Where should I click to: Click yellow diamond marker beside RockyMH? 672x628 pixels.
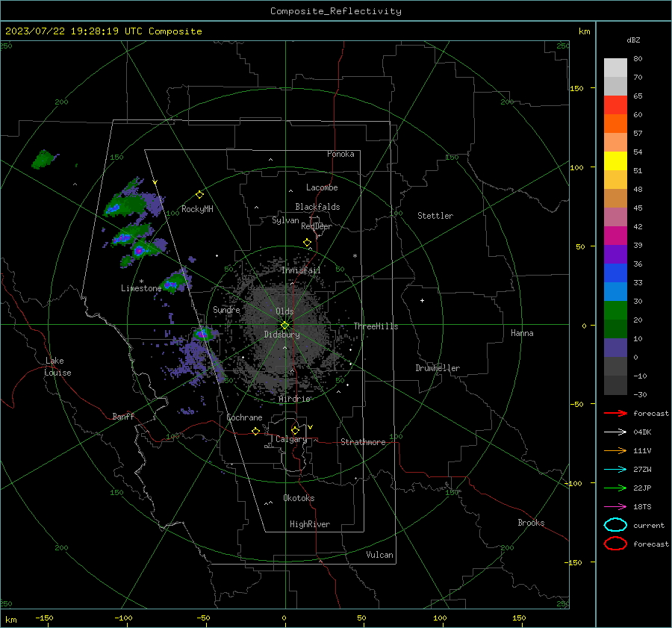tap(199, 195)
